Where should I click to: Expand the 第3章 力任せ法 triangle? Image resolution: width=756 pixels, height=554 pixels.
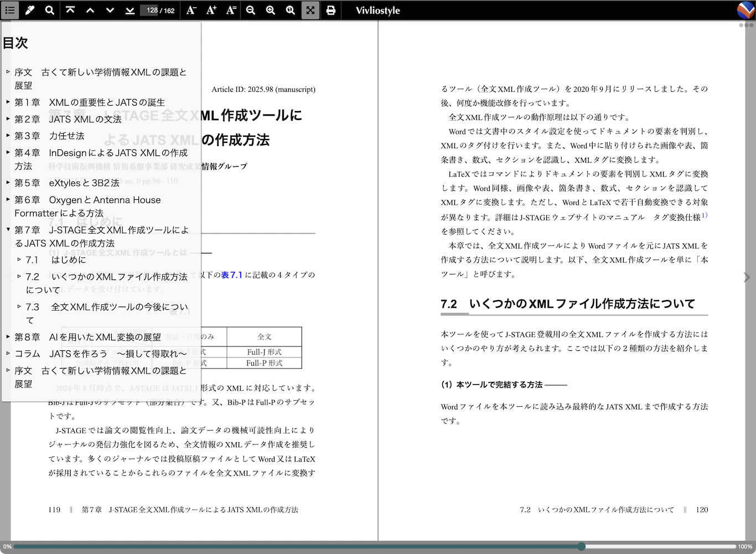click(x=8, y=136)
